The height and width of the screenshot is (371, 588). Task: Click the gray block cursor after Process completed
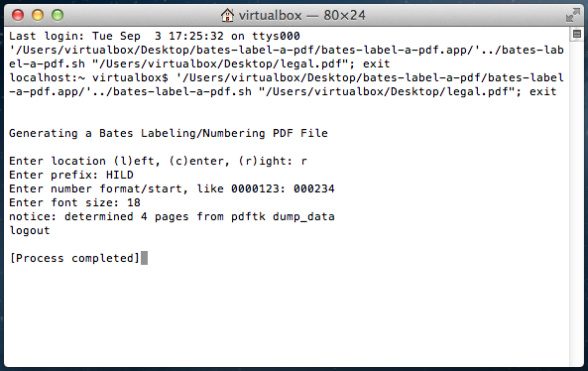point(145,258)
